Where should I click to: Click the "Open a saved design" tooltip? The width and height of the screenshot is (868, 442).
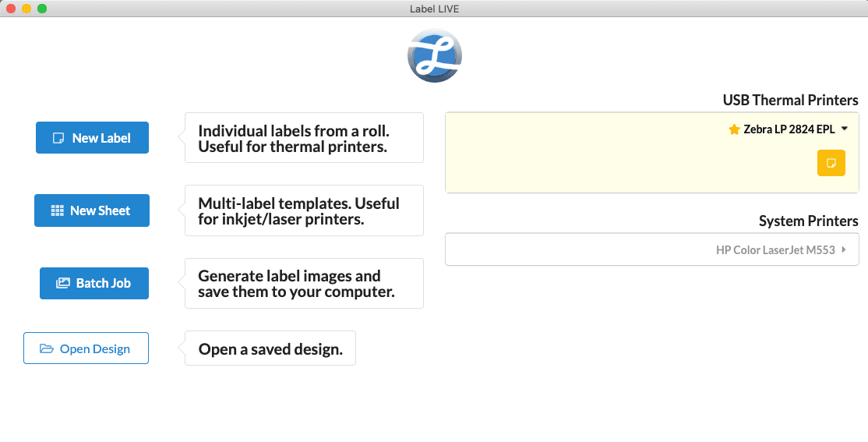[x=270, y=348]
